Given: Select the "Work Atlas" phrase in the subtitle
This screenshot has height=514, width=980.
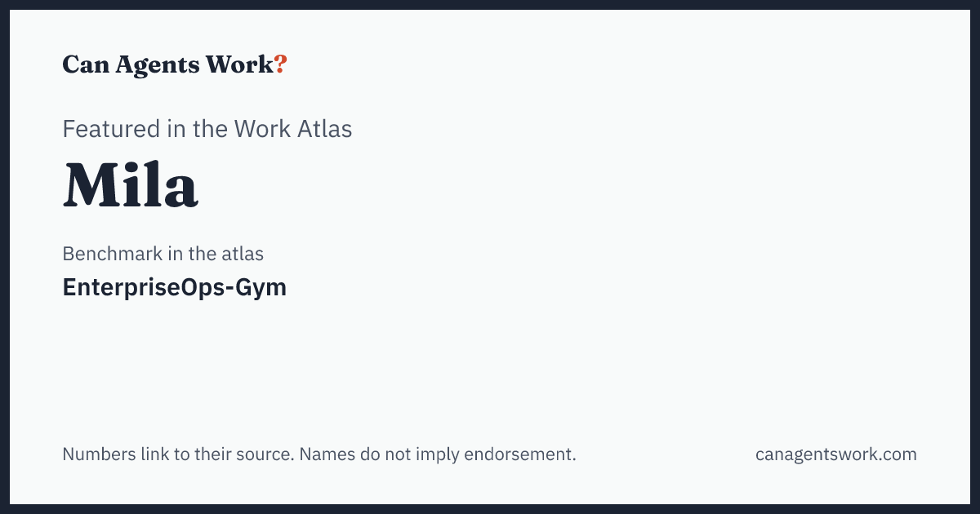Looking at the screenshot, I should 293,129.
